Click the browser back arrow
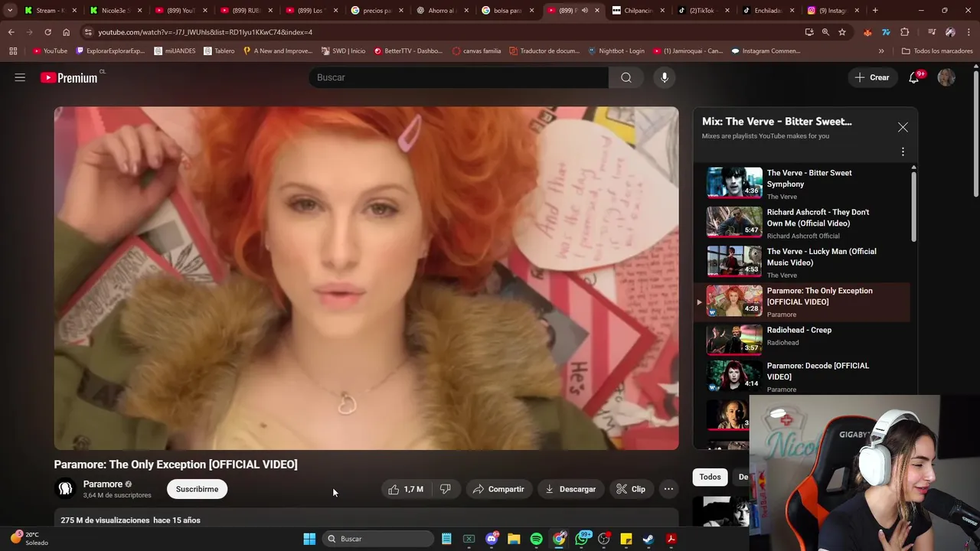Viewport: 980px width, 551px height. [11, 32]
